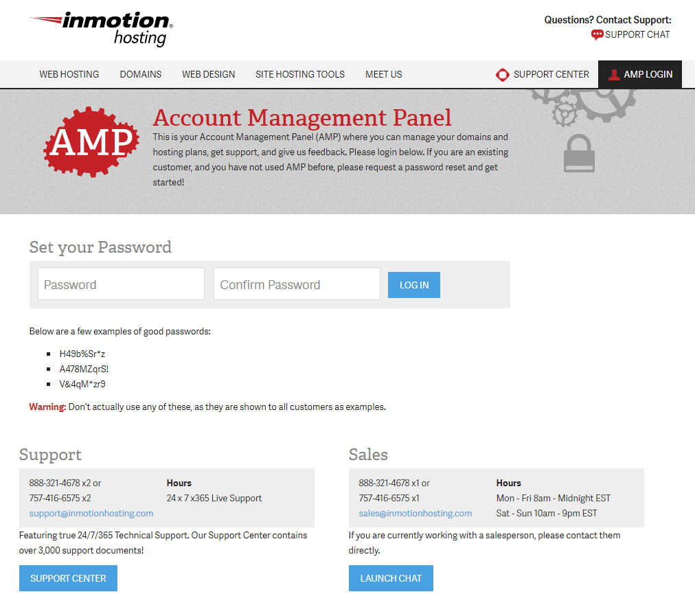Click the InMotion Hosting logo

[x=102, y=29]
